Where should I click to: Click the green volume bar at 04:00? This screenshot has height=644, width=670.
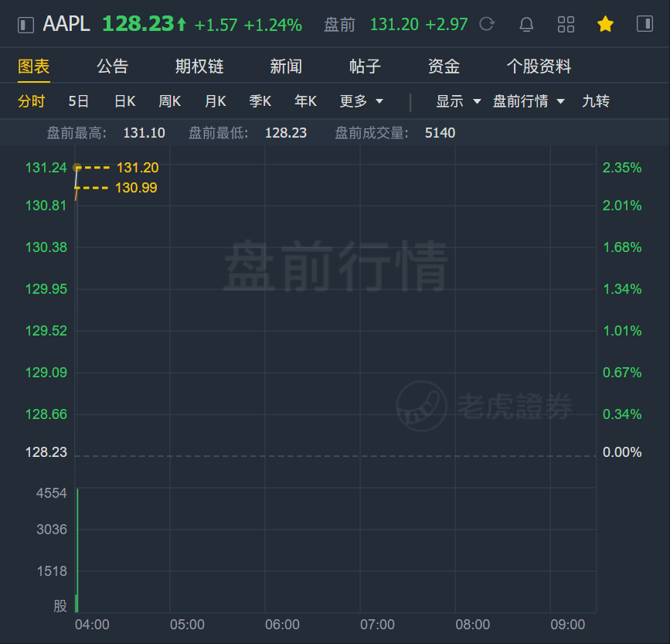click(x=77, y=550)
